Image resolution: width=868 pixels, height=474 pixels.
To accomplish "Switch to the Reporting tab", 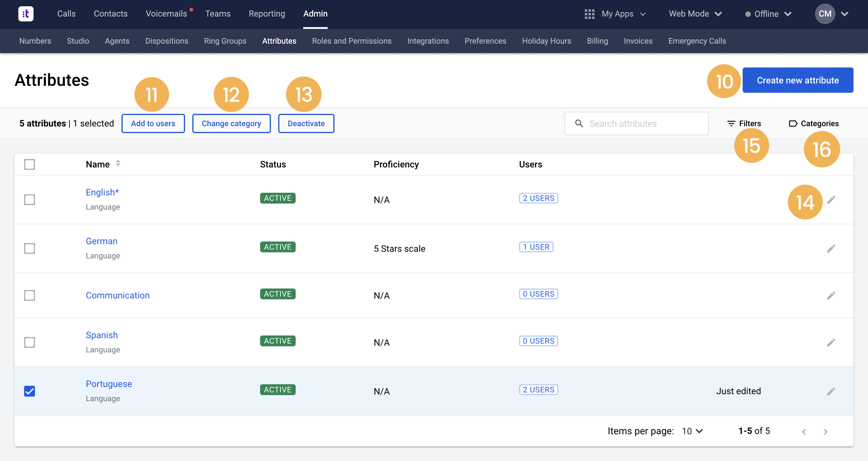I will (267, 14).
